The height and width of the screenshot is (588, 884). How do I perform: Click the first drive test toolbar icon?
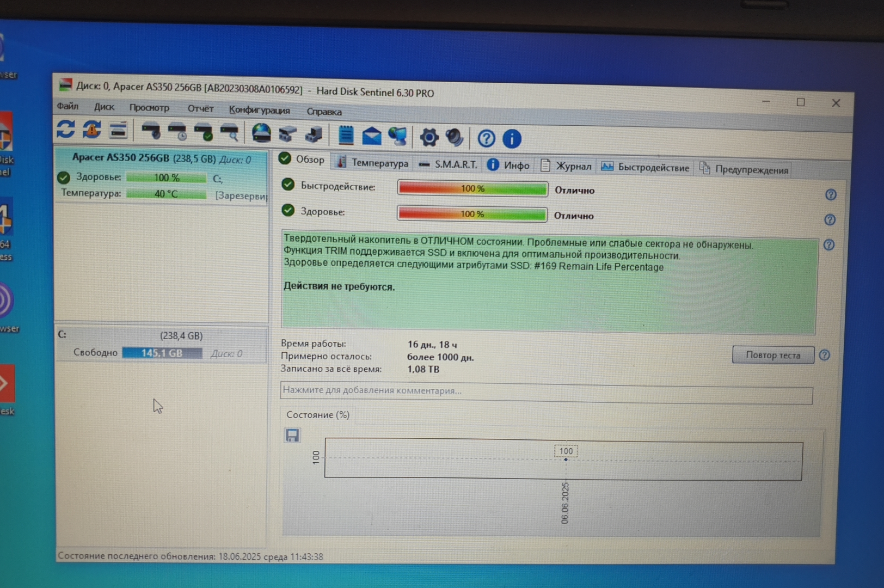[151, 131]
